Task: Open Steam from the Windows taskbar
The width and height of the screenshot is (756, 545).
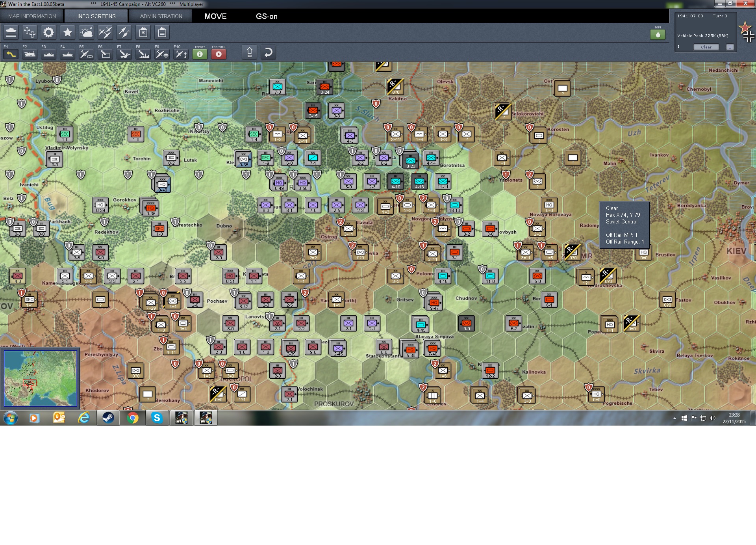Action: [x=108, y=418]
